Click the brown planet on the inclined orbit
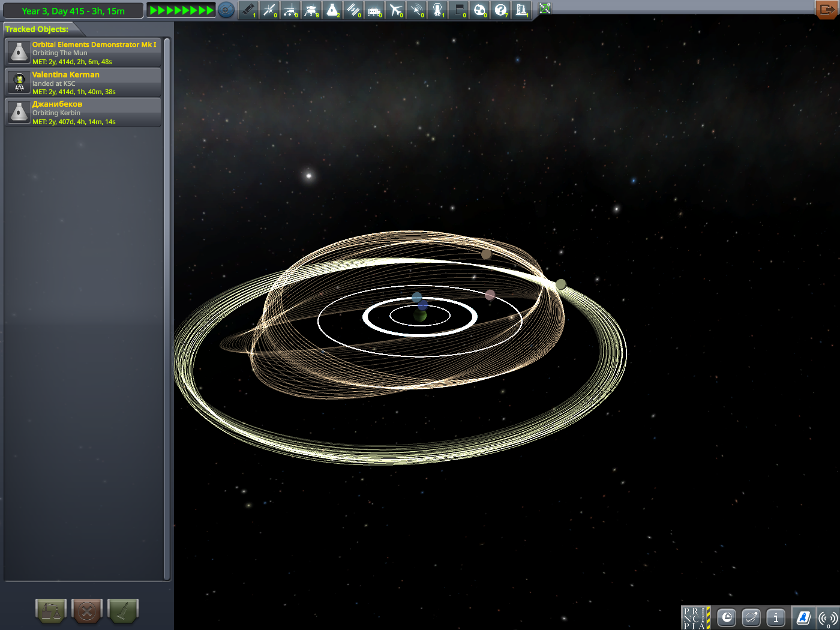Image resolution: width=840 pixels, height=630 pixels. [487, 254]
